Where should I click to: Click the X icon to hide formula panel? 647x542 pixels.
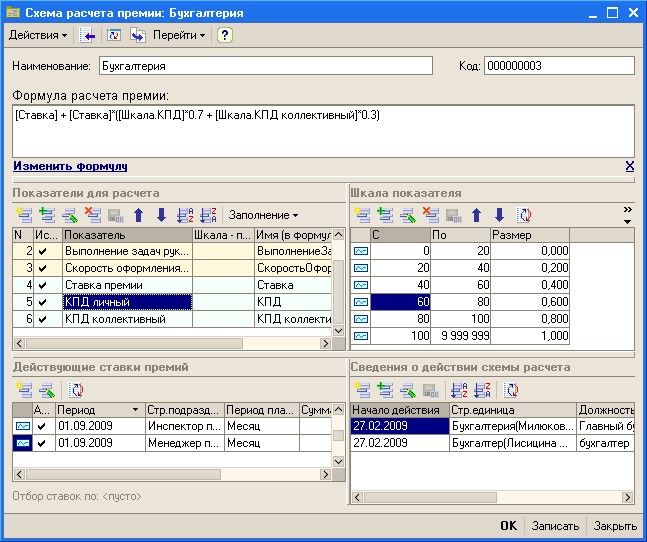click(x=629, y=166)
